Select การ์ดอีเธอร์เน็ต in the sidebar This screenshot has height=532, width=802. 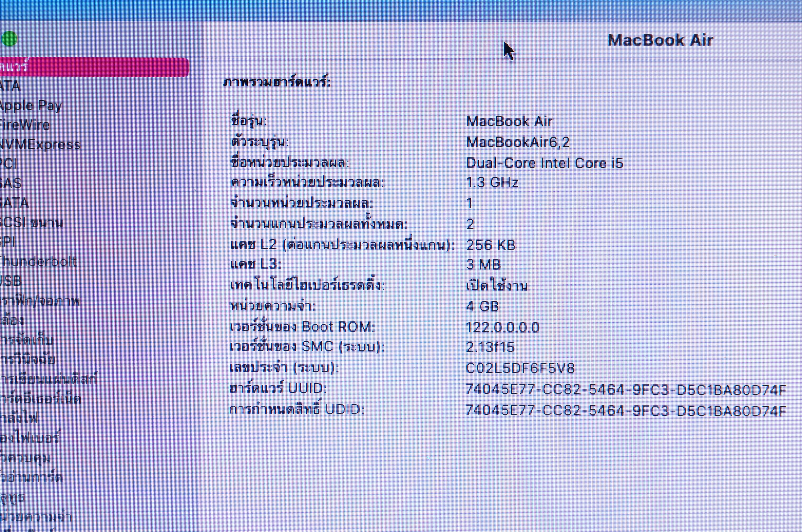[x=40, y=398]
